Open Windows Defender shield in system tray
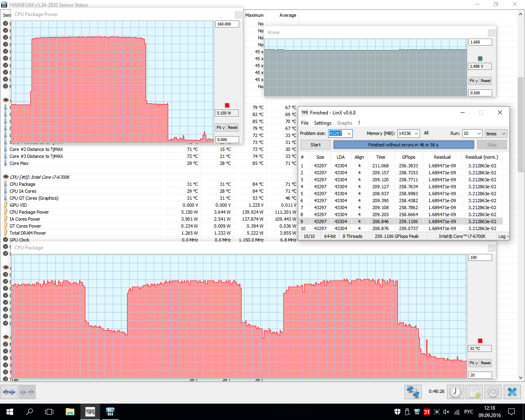The height and width of the screenshot is (420, 525). 397,412
